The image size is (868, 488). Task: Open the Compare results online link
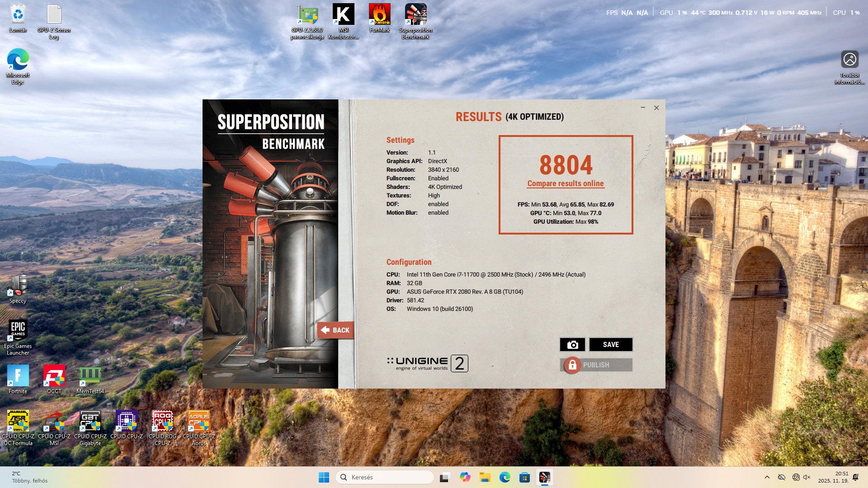click(x=565, y=183)
